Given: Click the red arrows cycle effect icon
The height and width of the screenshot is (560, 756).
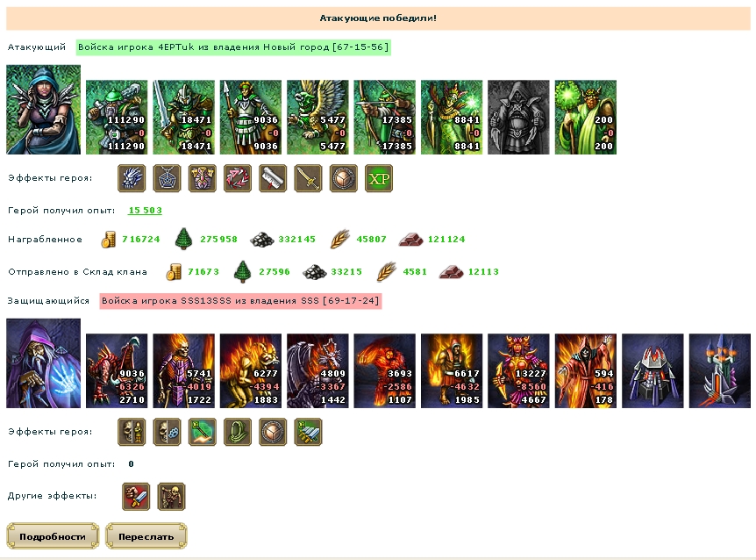Looking at the screenshot, I should [x=238, y=178].
